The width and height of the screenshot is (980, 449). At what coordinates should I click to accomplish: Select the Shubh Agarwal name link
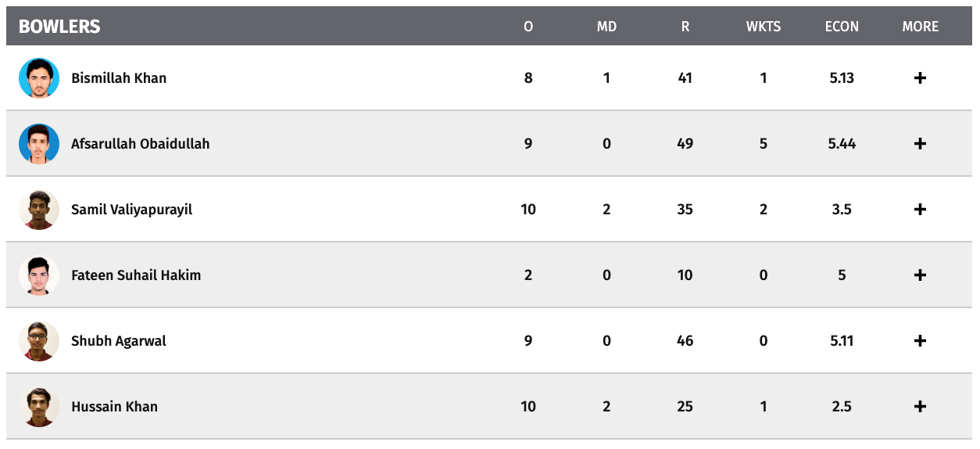pyautogui.click(x=119, y=341)
